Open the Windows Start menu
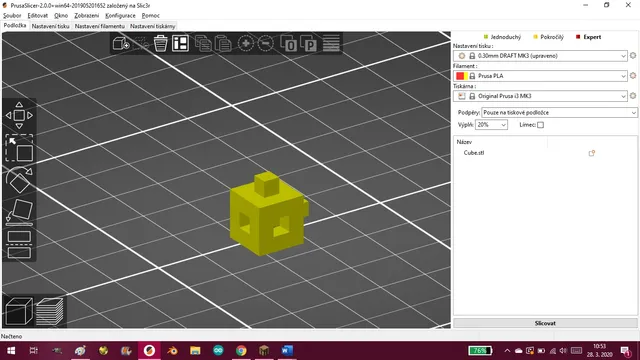640x360 pixels. [11, 351]
